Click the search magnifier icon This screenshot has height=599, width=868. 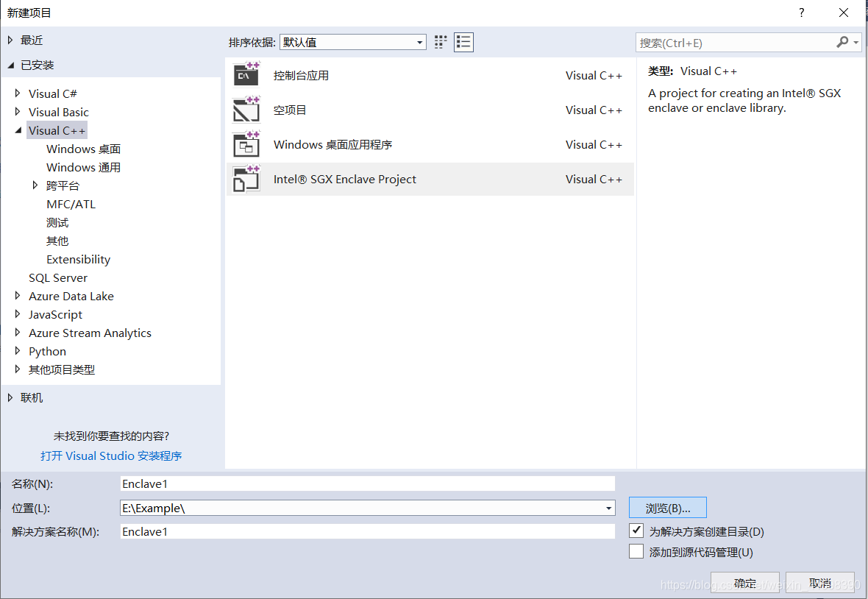(x=842, y=42)
